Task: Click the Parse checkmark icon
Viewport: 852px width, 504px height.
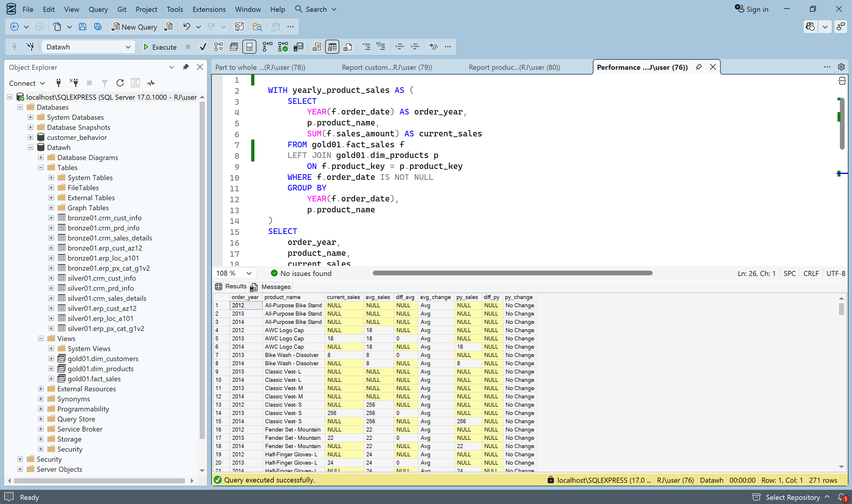Action: click(x=203, y=47)
